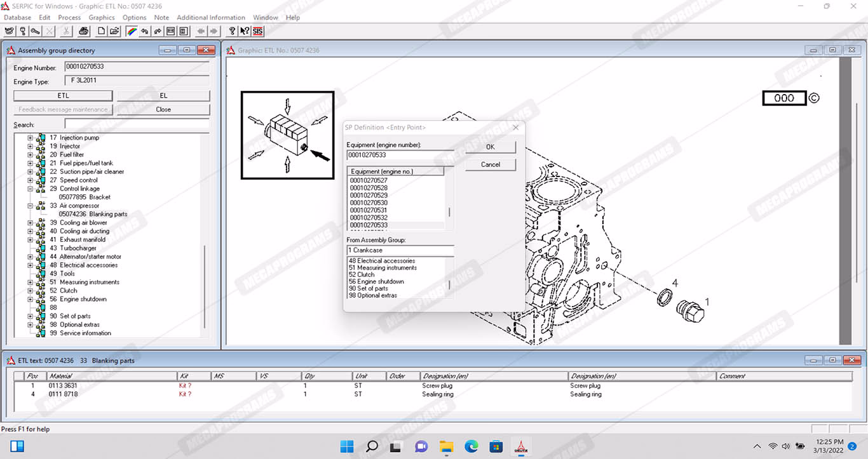Open the Process menu
The width and height of the screenshot is (868, 459).
point(69,18)
